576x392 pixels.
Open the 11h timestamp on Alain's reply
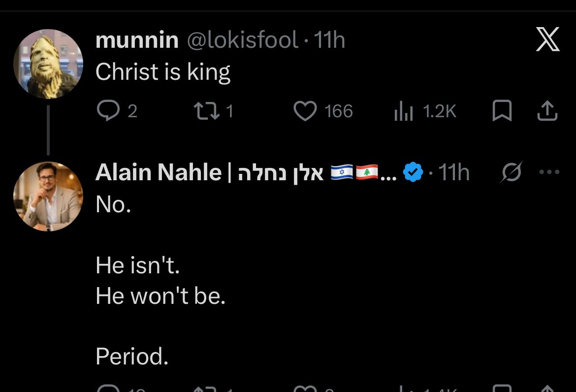pyautogui.click(x=454, y=172)
